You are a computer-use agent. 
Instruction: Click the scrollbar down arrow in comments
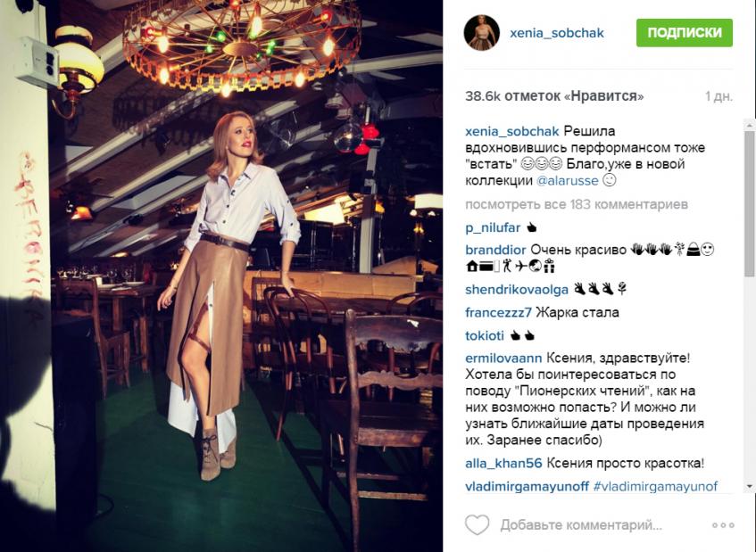click(x=750, y=487)
